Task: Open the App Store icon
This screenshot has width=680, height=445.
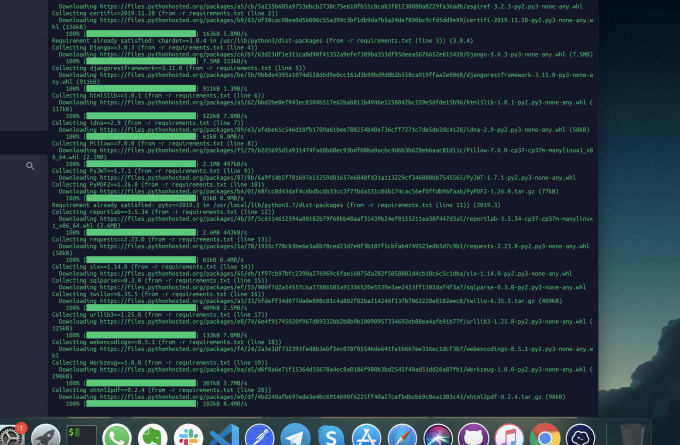Action: tap(366, 435)
